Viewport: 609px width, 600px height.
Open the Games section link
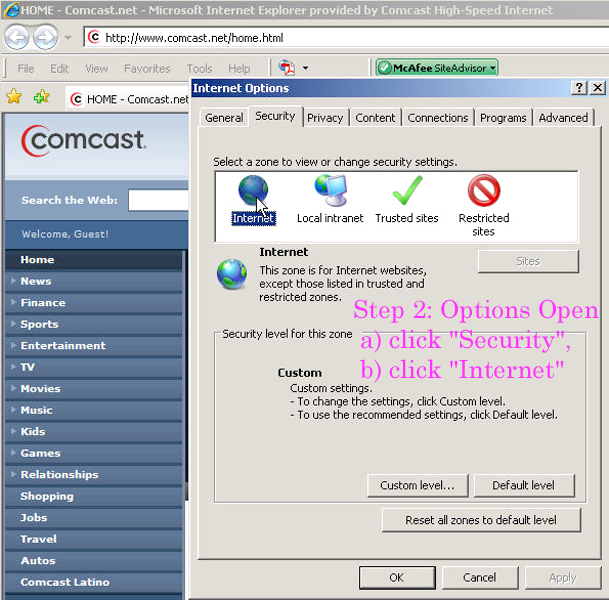pyautogui.click(x=40, y=453)
